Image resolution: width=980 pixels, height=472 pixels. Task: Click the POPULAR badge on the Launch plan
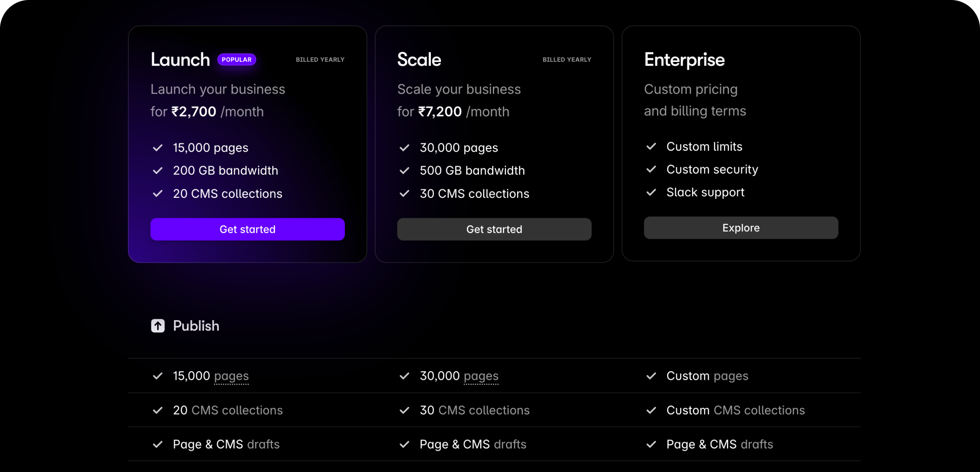[237, 60]
